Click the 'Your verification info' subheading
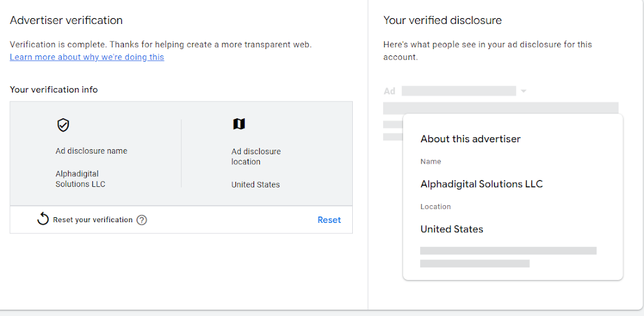 tap(54, 89)
